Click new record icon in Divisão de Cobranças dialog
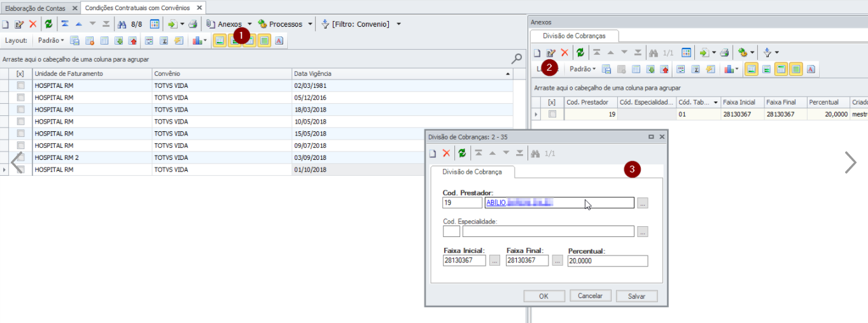This screenshot has width=868, height=323. tap(433, 153)
